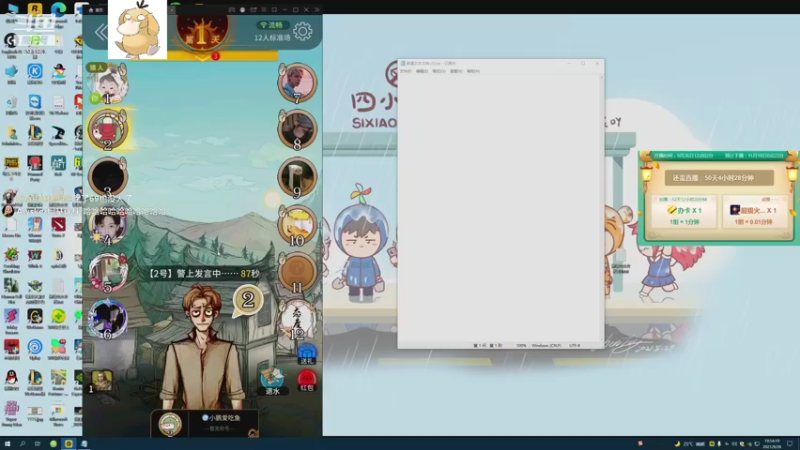The height and width of the screenshot is (450, 800).
Task: Click the double-chevron back arrow in game
Action: tap(101, 33)
